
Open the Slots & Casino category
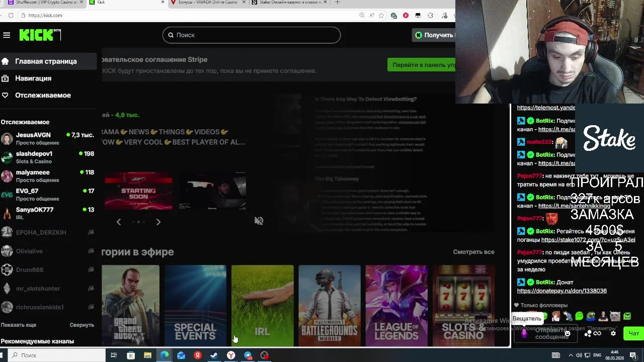click(x=463, y=306)
